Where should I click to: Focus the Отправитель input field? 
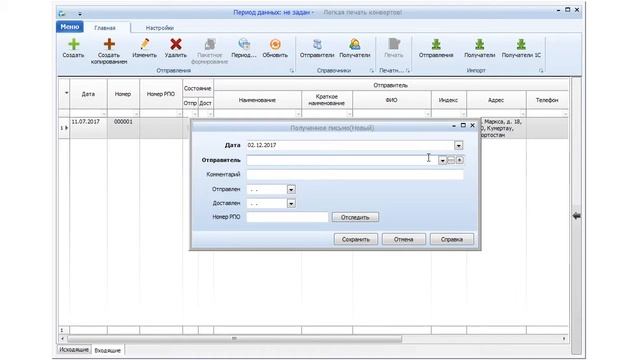(342, 160)
